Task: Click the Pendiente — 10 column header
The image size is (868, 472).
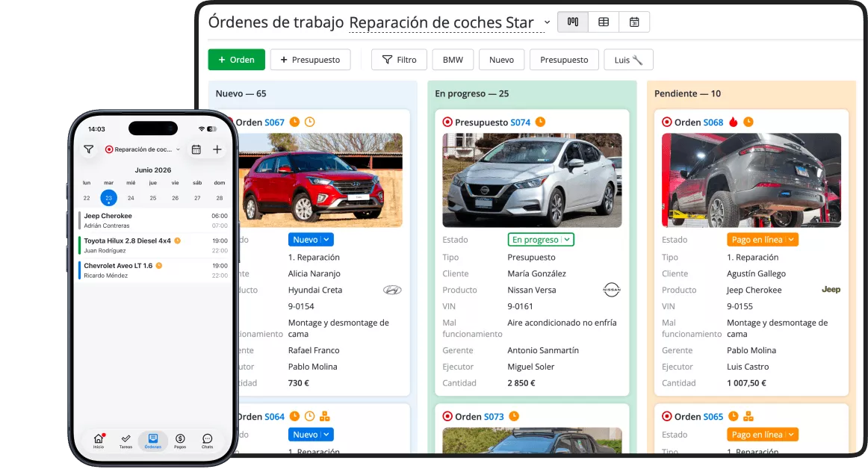Action: [x=687, y=93]
